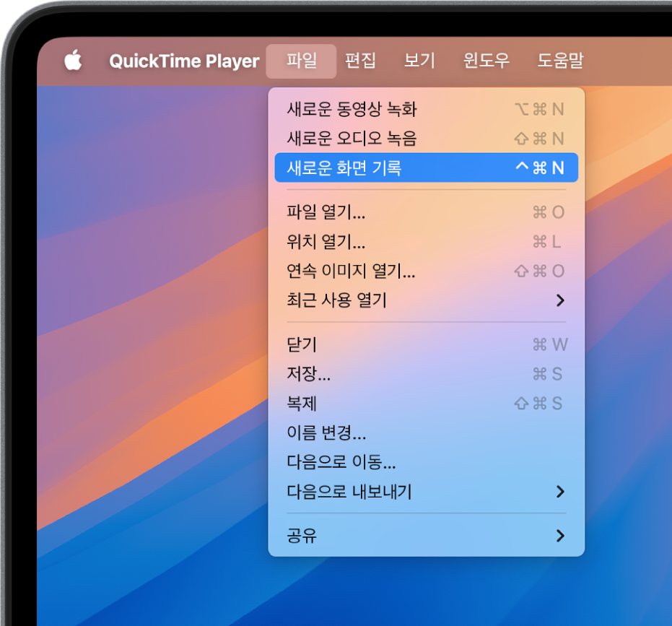Choose 새로운 오디오 녹음

[427, 138]
